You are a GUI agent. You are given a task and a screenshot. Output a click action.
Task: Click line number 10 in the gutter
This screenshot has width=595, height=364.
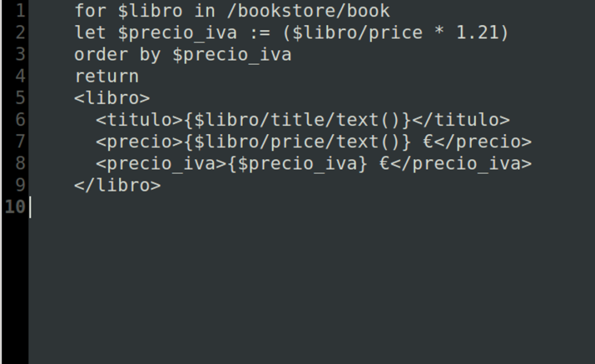[15, 207]
